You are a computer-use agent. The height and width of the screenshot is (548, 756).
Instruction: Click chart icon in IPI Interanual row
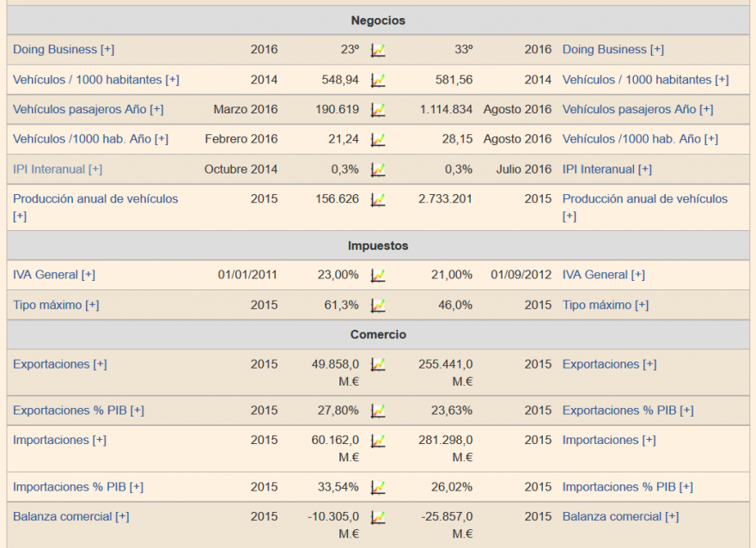click(x=378, y=170)
